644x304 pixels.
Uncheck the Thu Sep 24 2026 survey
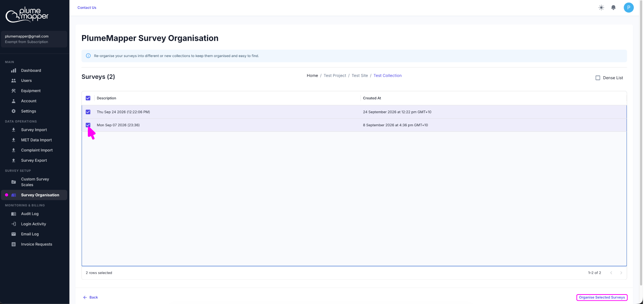[88, 112]
